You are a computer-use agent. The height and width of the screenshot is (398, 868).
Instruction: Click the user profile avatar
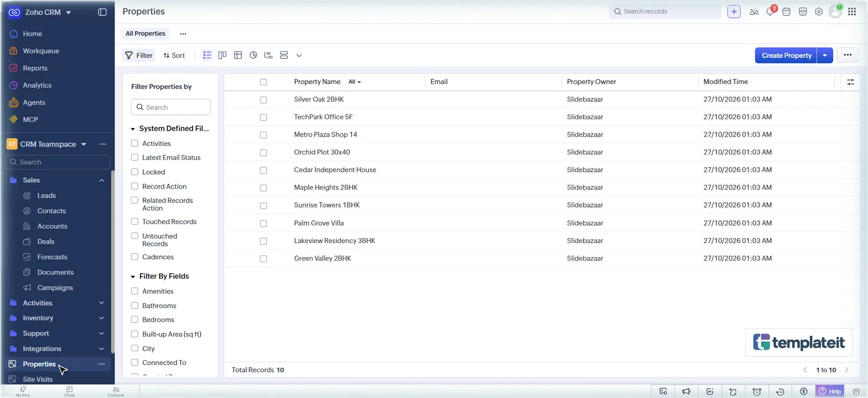pyautogui.click(x=835, y=11)
